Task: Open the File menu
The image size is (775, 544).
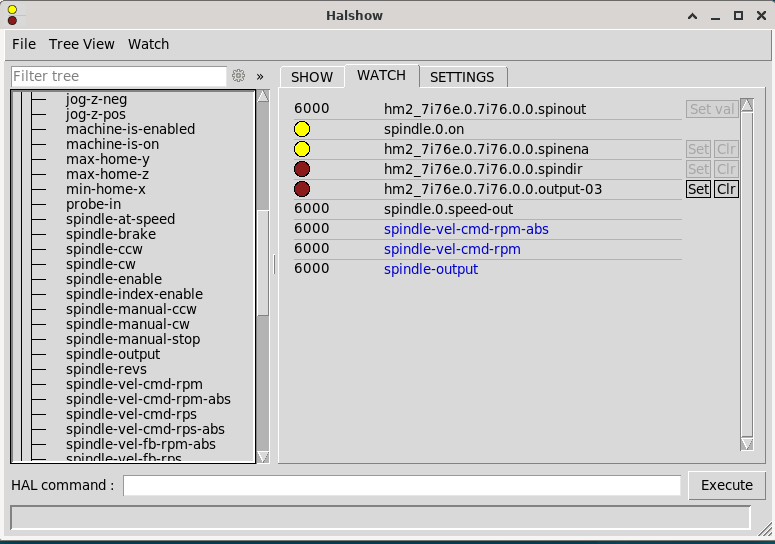Action: click(24, 44)
